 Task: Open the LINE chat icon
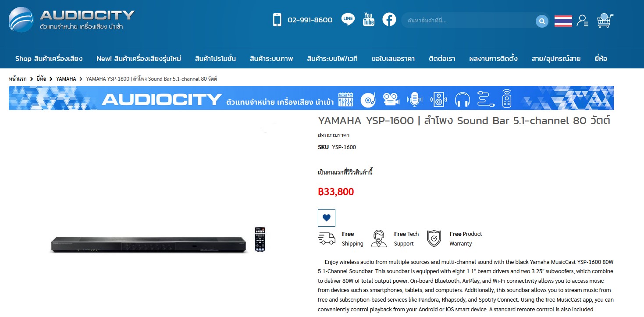click(348, 19)
